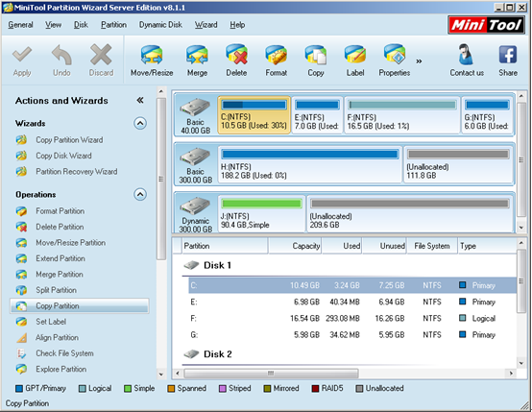Click the Apply checkmark icon
Screen dimensions: 532x412
click(x=22, y=55)
